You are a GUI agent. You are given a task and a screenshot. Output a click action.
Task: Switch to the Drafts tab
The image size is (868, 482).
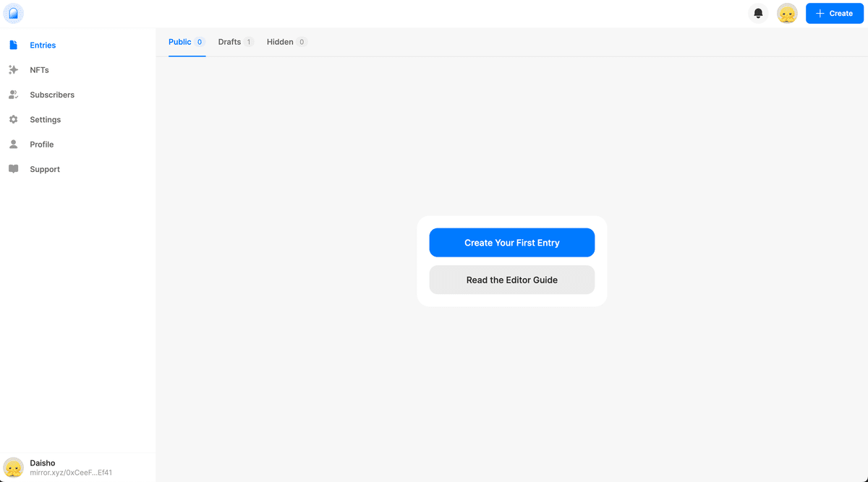click(x=229, y=41)
